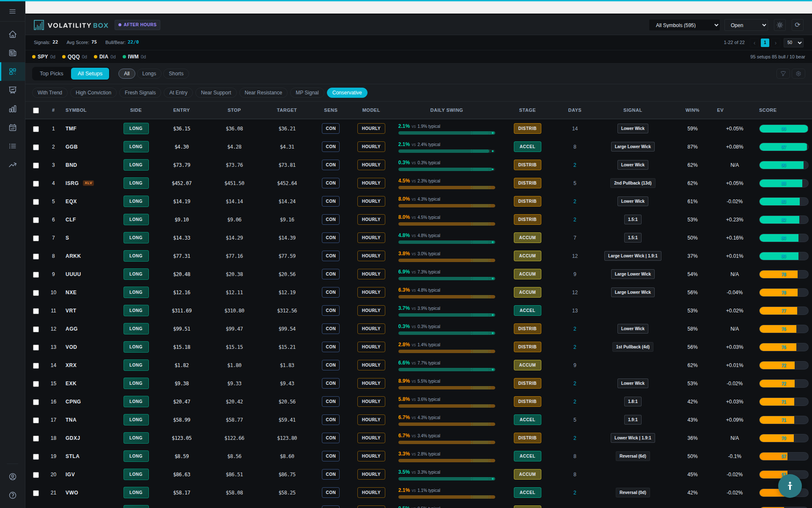Click the After Hours status badge
The width and height of the screenshot is (812, 508).
pos(137,25)
